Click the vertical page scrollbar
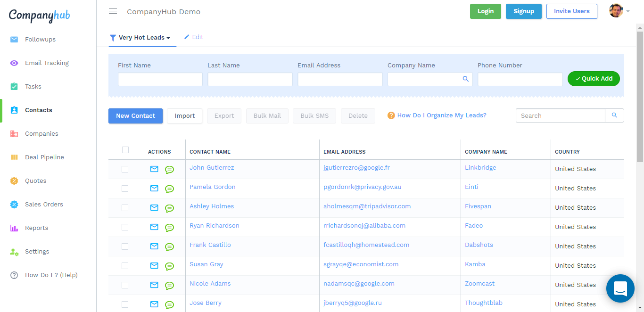The height and width of the screenshot is (312, 644). pos(640,97)
